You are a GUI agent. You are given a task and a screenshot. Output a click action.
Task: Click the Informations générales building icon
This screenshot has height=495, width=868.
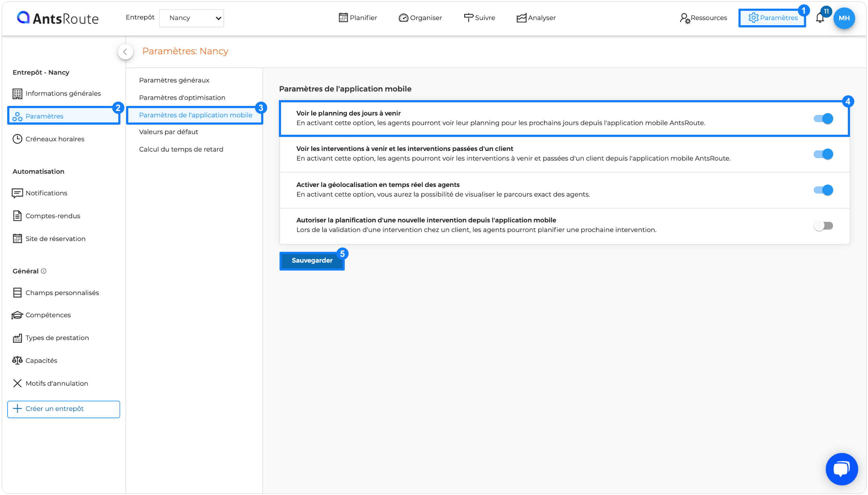coord(17,94)
